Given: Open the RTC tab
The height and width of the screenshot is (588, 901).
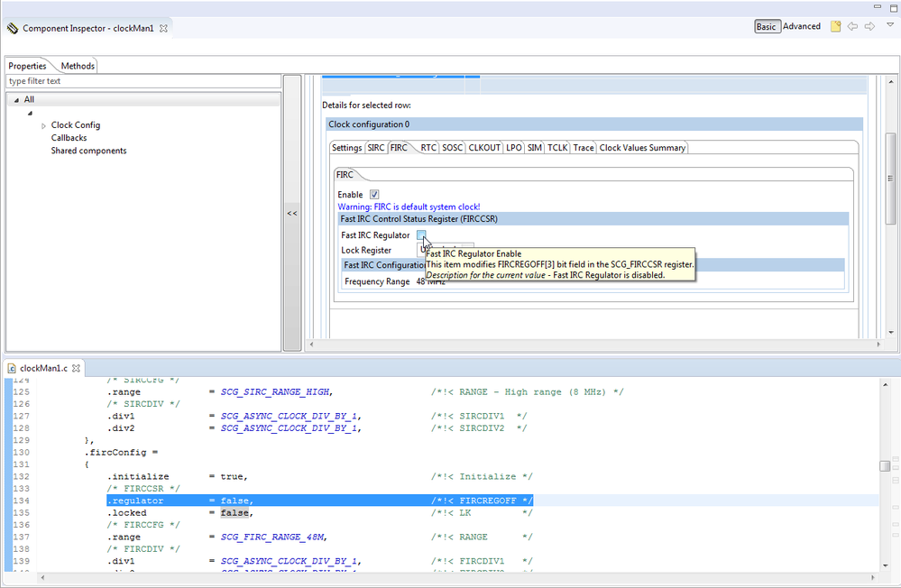Looking at the screenshot, I should click(x=428, y=148).
